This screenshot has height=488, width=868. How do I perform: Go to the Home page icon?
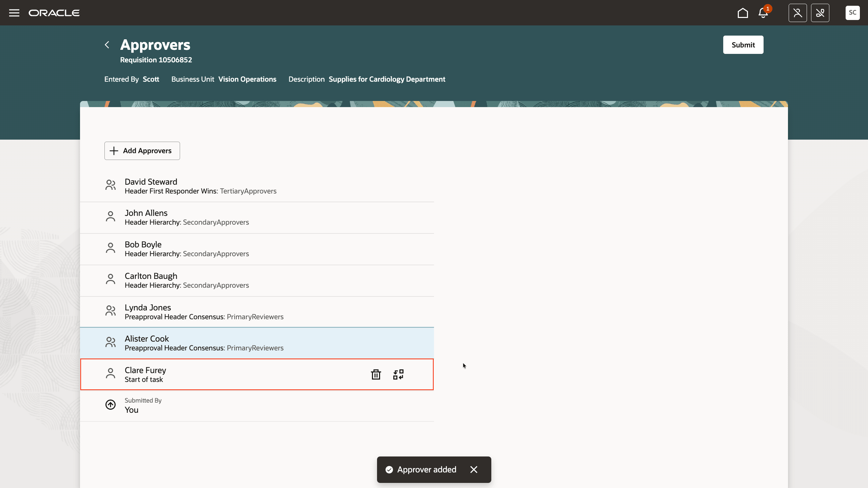(x=743, y=13)
